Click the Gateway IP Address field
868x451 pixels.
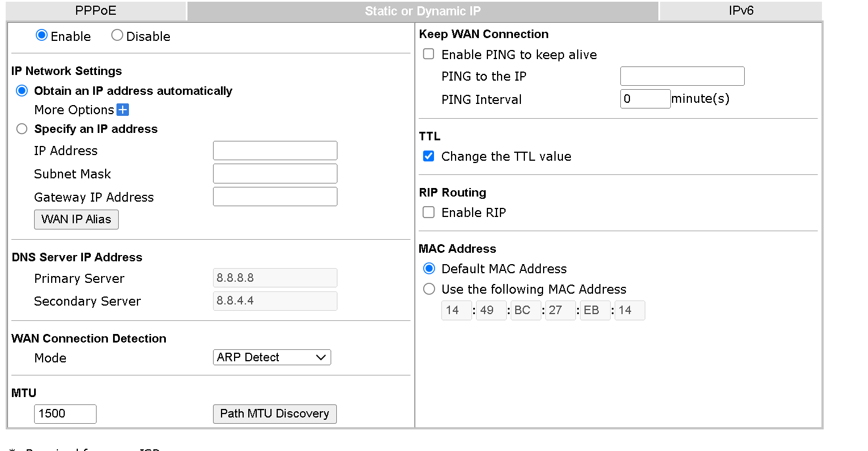point(275,197)
